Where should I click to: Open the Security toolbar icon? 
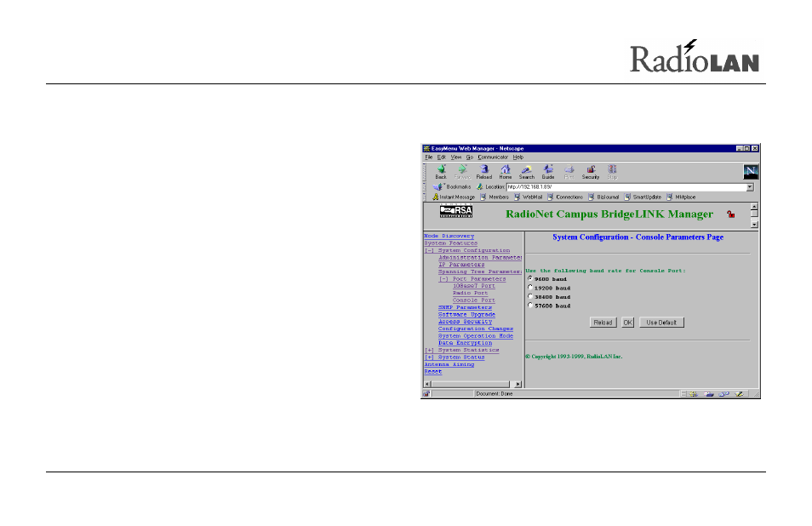(x=591, y=172)
